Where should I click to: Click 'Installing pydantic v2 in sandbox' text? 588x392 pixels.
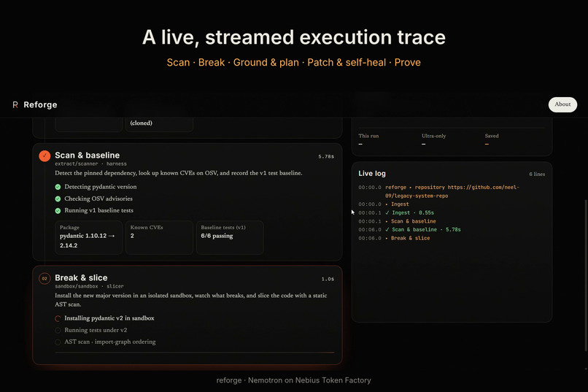(x=109, y=318)
